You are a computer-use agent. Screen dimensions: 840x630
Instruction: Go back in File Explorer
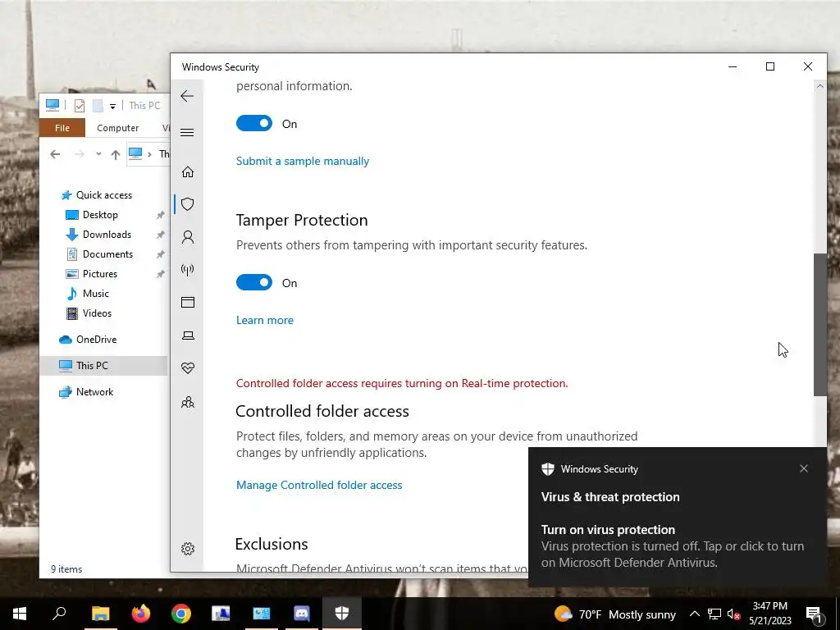coord(55,154)
